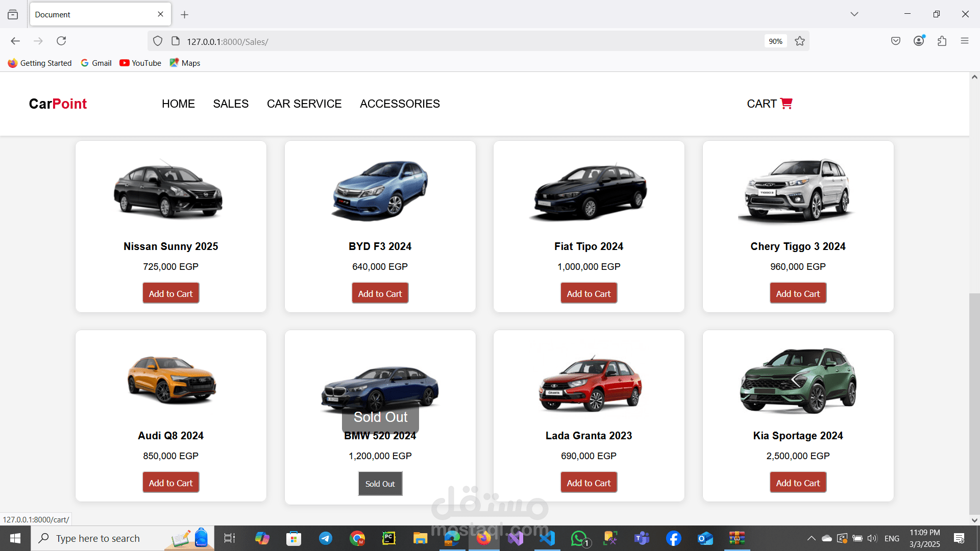Viewport: 980px width, 551px height.
Task: Open Telegram from the taskbar
Action: tap(326, 538)
